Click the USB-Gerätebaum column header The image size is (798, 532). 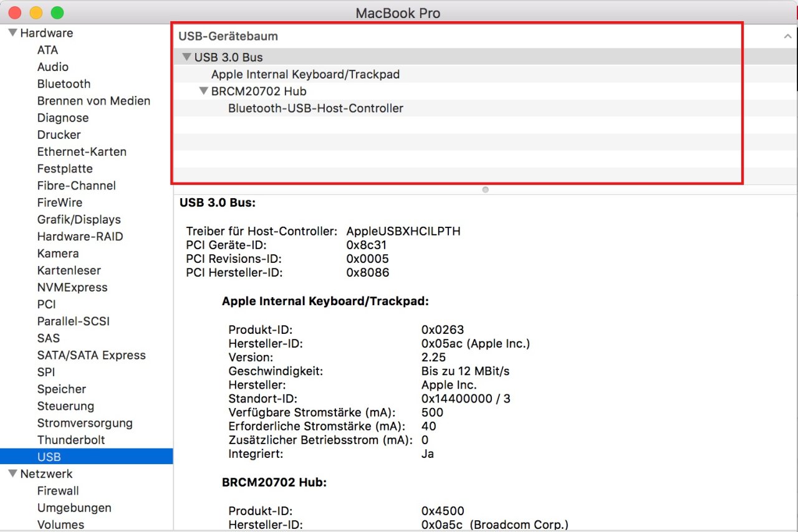coord(228,36)
